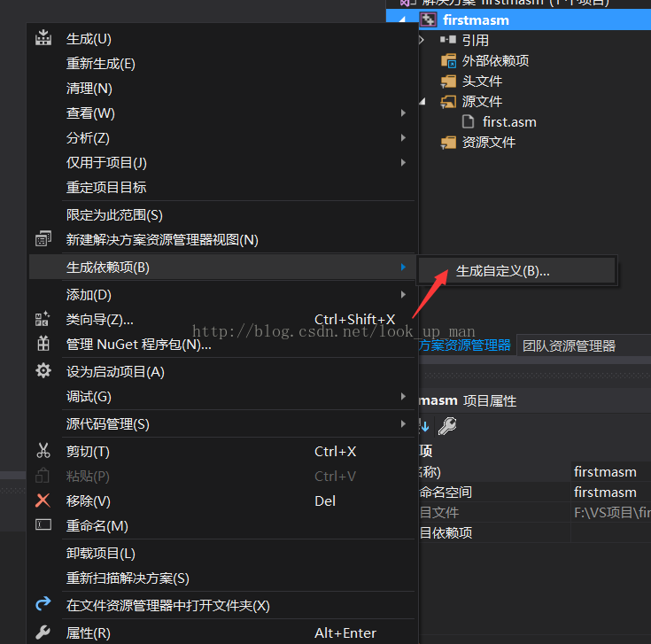Click the wrench icon beside 属性(R)

click(43, 632)
